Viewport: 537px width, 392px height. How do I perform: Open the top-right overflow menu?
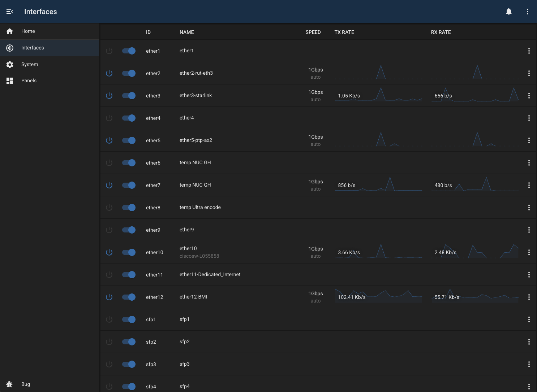click(x=527, y=11)
